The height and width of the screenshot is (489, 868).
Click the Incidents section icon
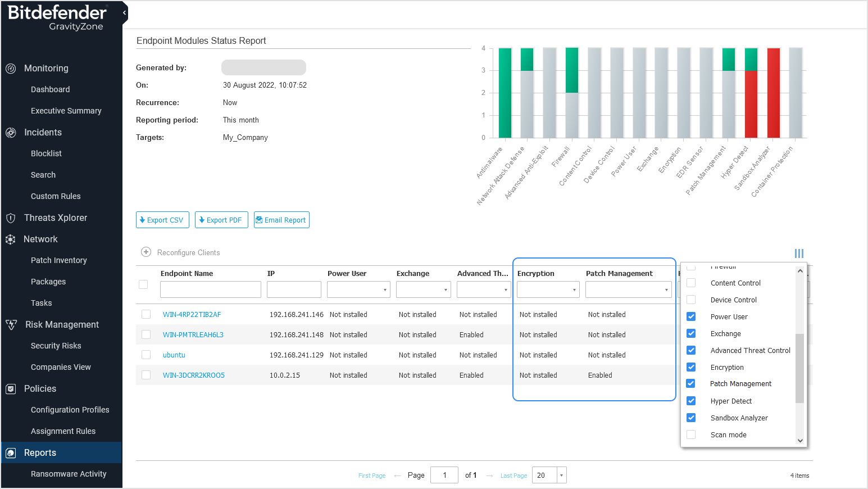pyautogui.click(x=11, y=133)
